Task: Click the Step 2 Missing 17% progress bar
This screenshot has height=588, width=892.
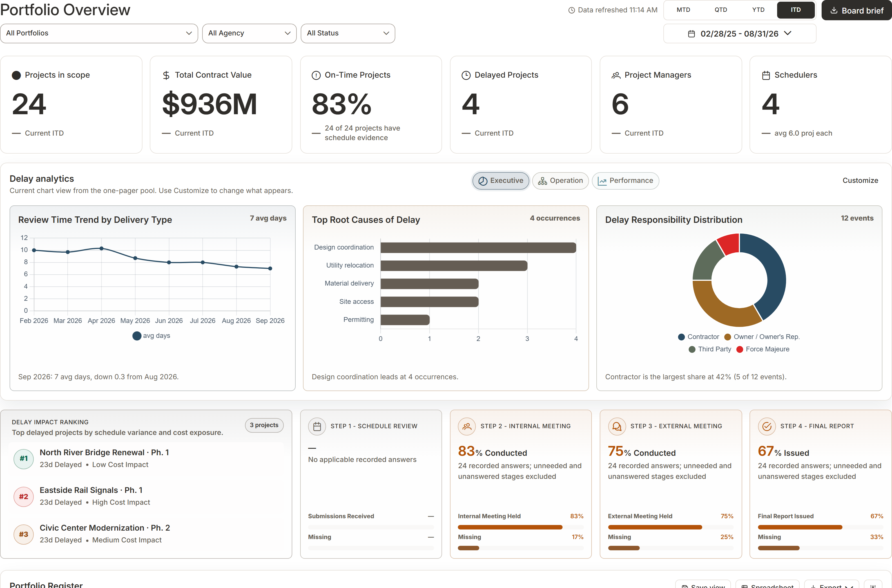Action: pyautogui.click(x=521, y=548)
